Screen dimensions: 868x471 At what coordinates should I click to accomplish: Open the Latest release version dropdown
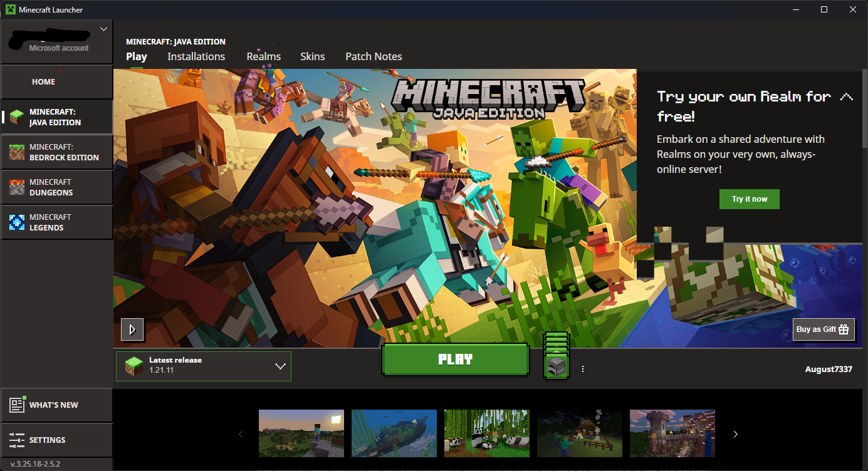[204, 366]
